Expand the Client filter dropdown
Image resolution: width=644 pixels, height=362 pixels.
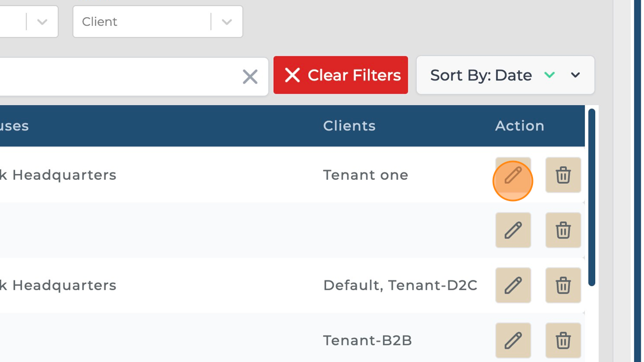tap(227, 22)
